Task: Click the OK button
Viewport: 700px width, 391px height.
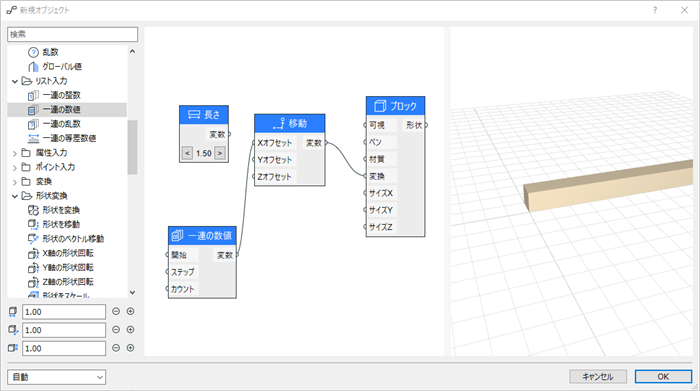Action: click(x=663, y=377)
